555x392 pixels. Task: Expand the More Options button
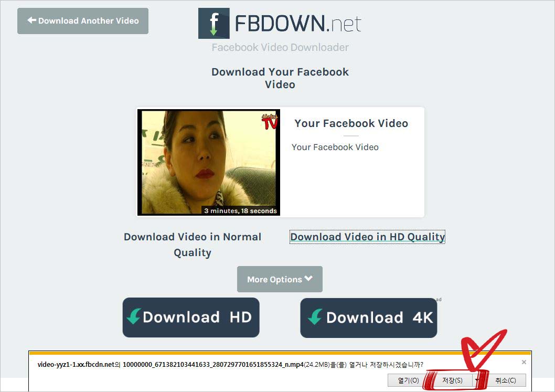280,279
